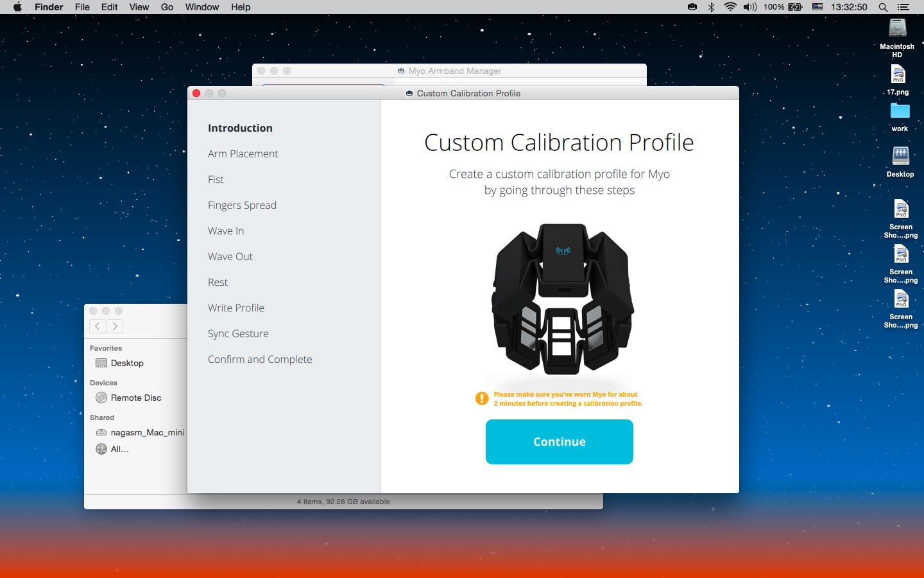Open the Apple menu
Viewport: 924px width, 578px height.
[x=17, y=7]
